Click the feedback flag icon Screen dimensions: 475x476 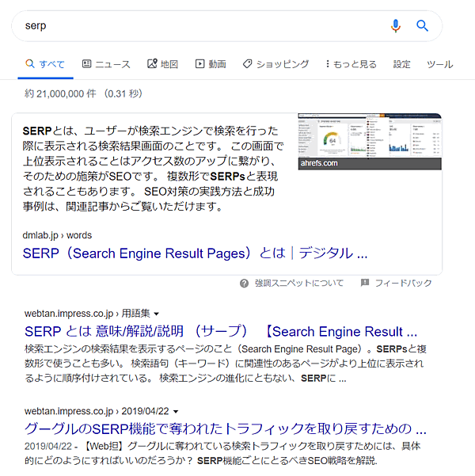pos(364,283)
